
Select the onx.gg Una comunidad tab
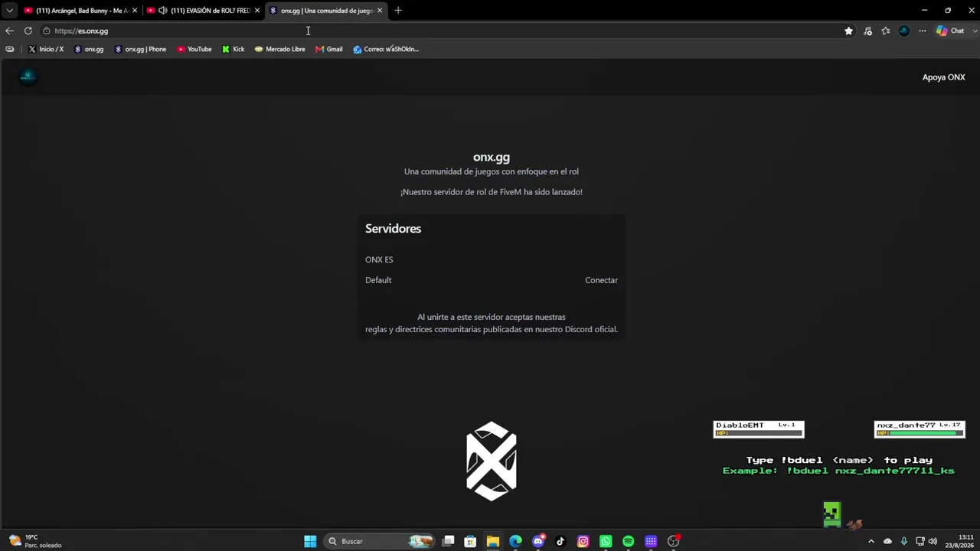pyautogui.click(x=326, y=11)
